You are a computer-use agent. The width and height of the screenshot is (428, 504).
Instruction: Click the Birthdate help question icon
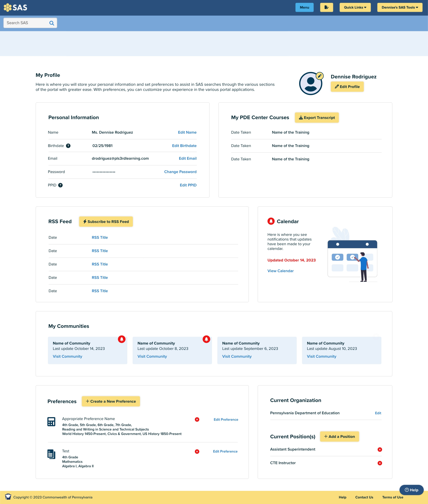click(69, 146)
